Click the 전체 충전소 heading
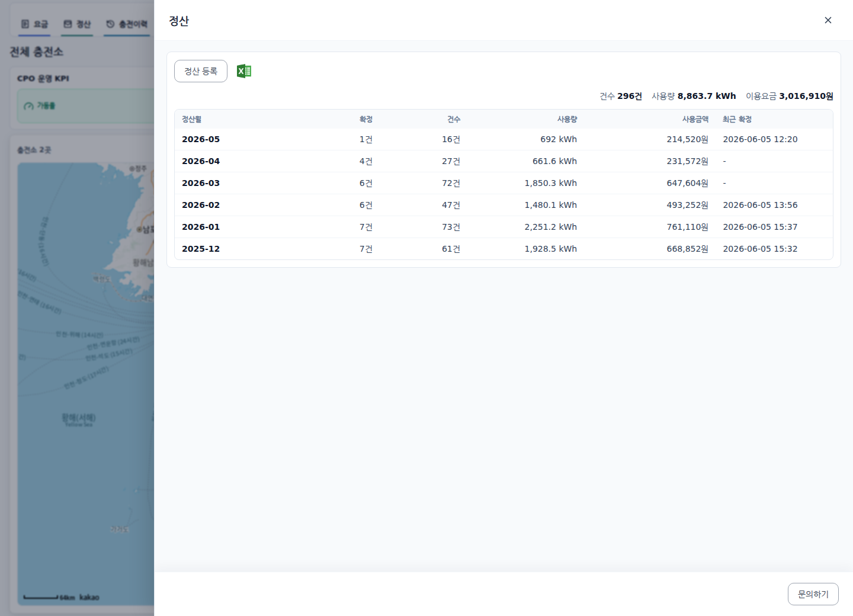 point(36,52)
